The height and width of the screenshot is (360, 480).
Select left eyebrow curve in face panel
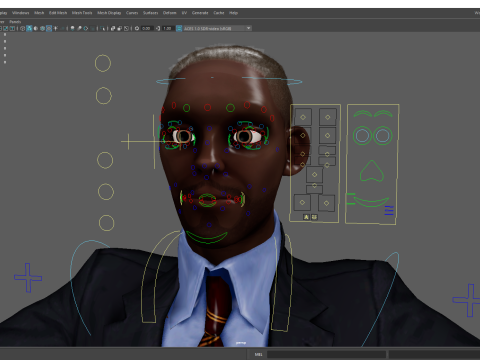[x=363, y=114]
